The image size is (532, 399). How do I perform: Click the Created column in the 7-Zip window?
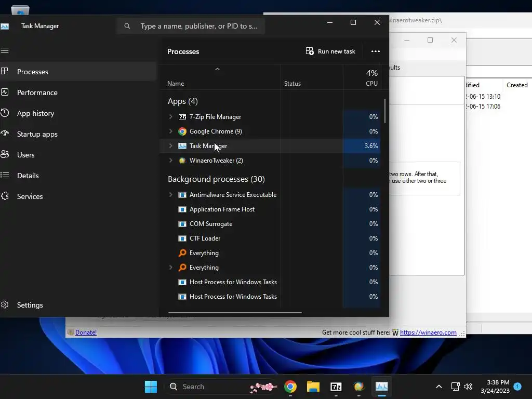[517, 85]
